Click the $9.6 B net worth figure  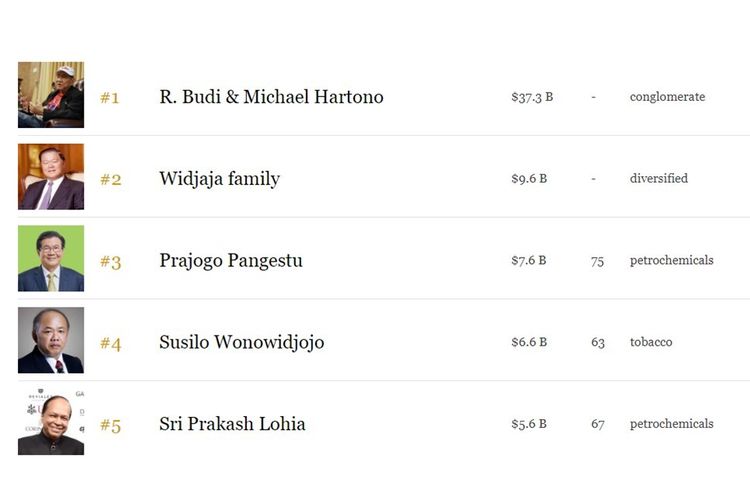point(529,179)
